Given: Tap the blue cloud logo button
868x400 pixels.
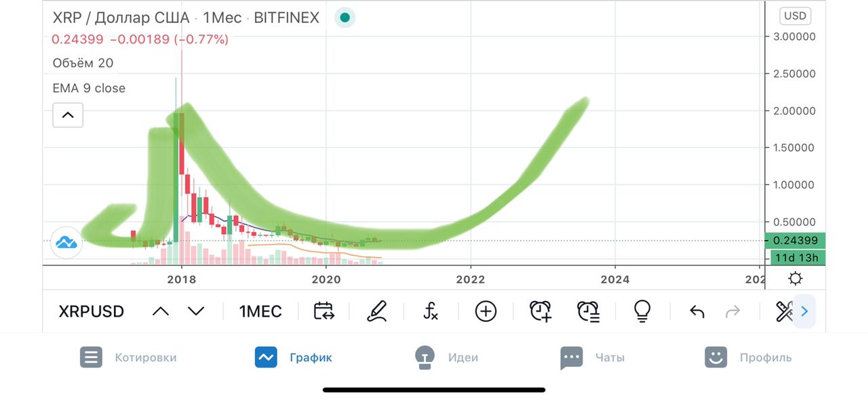Looking at the screenshot, I should (x=67, y=242).
